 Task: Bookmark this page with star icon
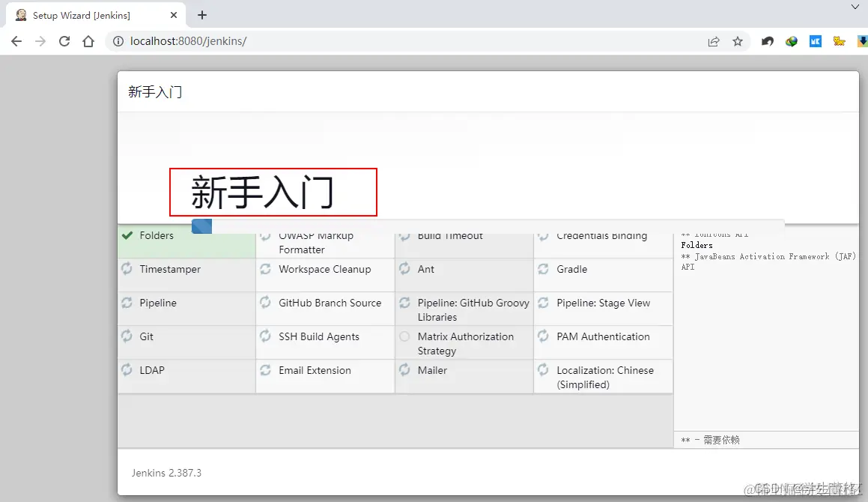pyautogui.click(x=738, y=41)
